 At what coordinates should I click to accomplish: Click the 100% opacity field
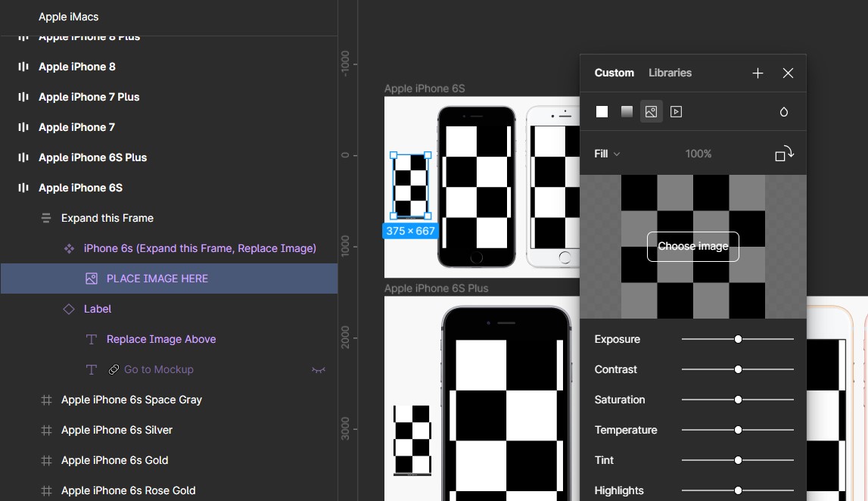(698, 154)
